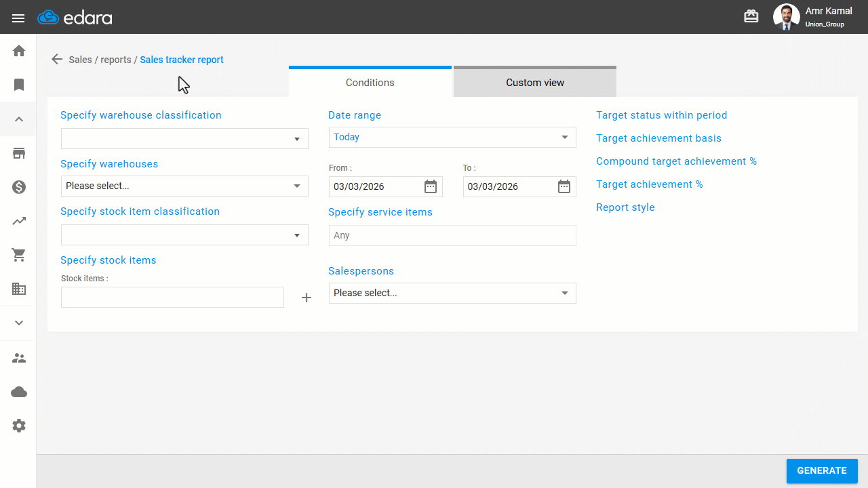Switch to the Conditions tab
Screen dimensions: 868x488
point(370,82)
